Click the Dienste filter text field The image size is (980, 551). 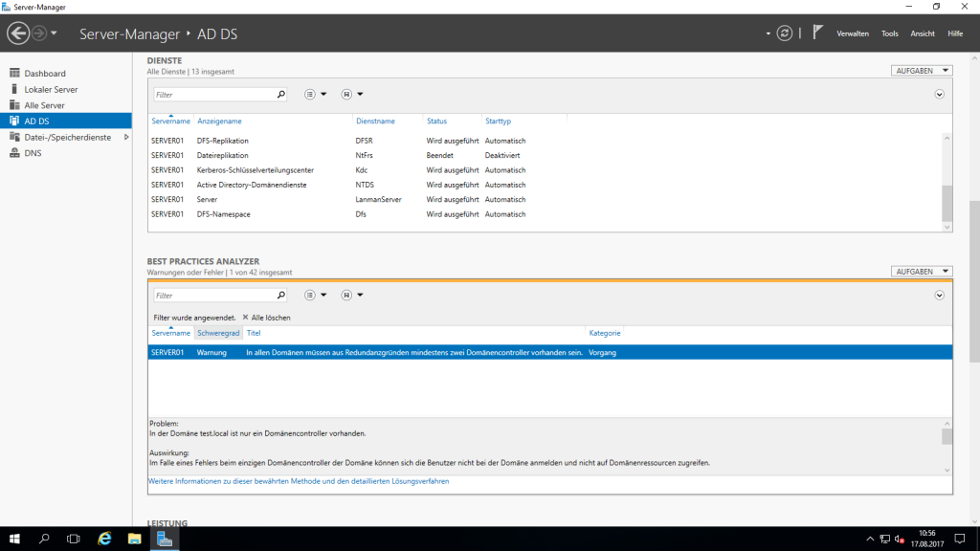[x=214, y=95]
